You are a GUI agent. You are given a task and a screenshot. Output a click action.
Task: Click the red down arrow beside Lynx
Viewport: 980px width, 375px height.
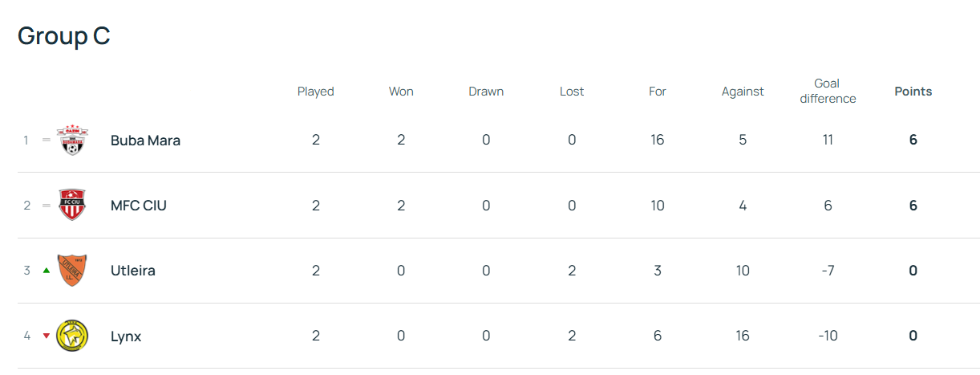47,336
